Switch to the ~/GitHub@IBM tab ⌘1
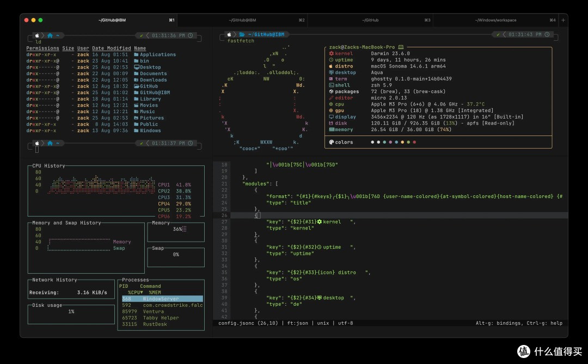The width and height of the screenshot is (588, 364). click(x=112, y=20)
